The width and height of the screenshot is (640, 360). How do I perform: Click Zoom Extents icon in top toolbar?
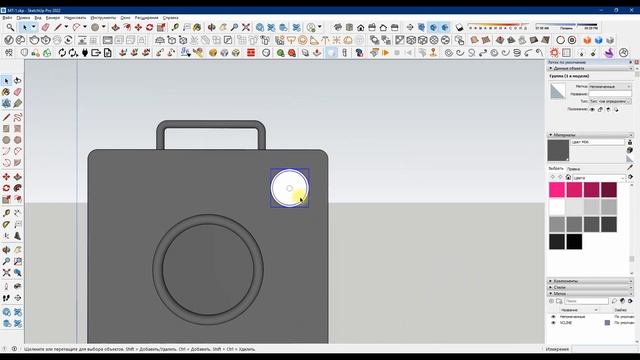click(246, 27)
